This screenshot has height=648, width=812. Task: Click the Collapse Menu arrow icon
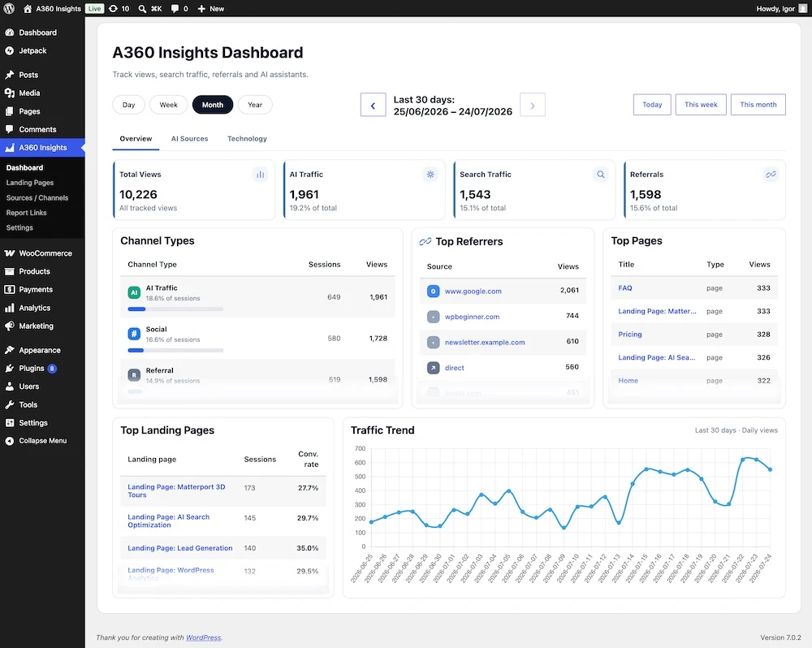(x=9, y=440)
